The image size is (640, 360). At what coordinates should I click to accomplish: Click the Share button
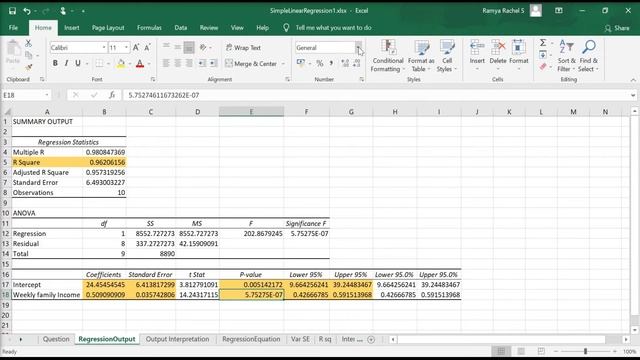(617, 28)
